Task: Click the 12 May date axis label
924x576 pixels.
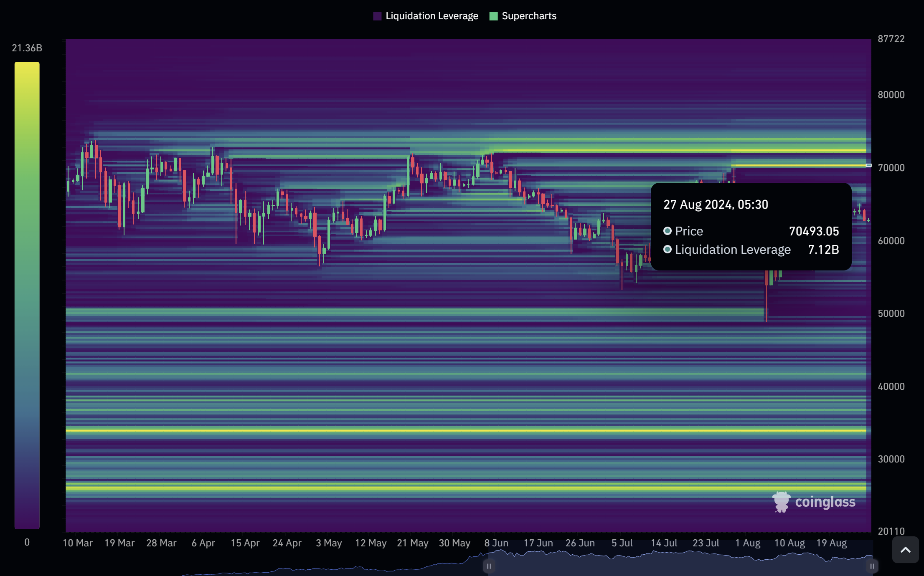Action: coord(371,543)
